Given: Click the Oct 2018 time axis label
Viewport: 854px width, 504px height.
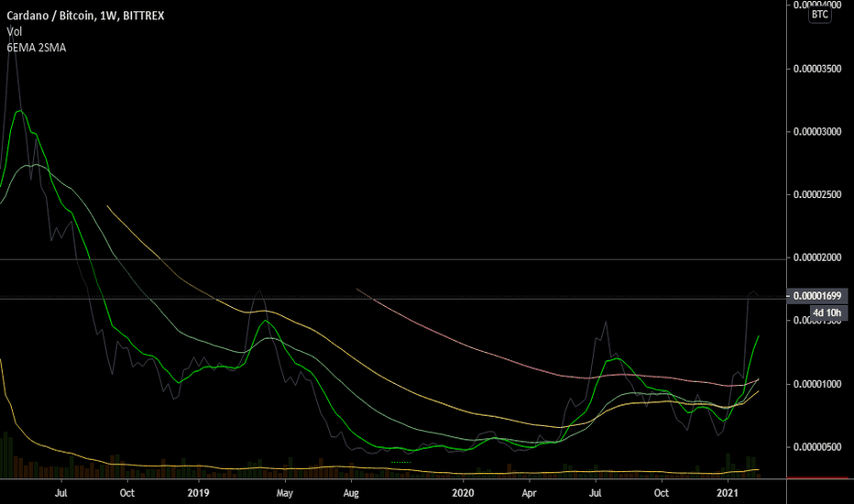Looking at the screenshot, I should [x=126, y=493].
